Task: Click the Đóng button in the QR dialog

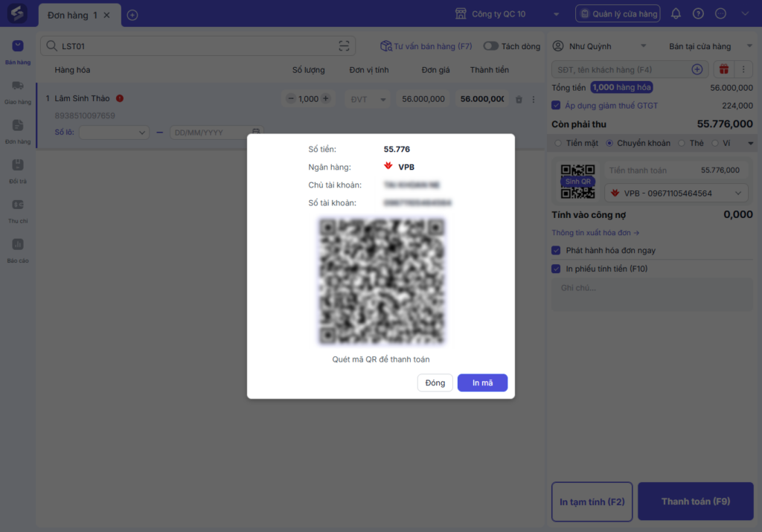Action: [x=435, y=383]
